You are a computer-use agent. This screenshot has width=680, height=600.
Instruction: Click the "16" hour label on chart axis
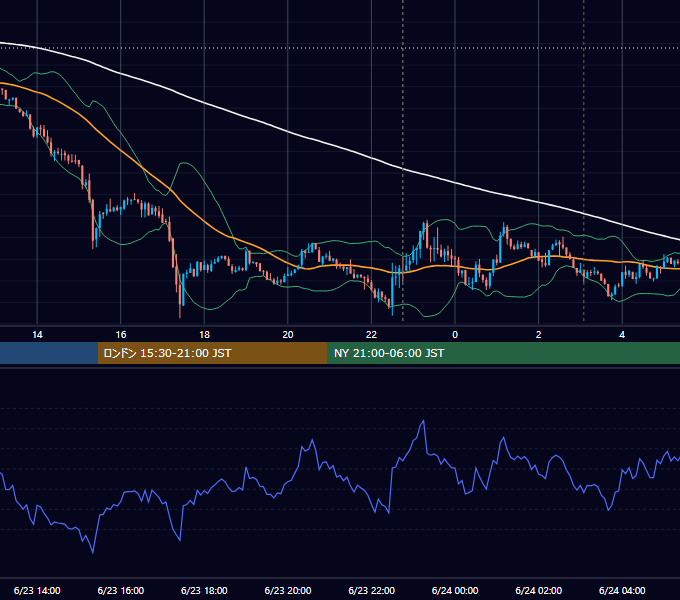click(x=121, y=335)
